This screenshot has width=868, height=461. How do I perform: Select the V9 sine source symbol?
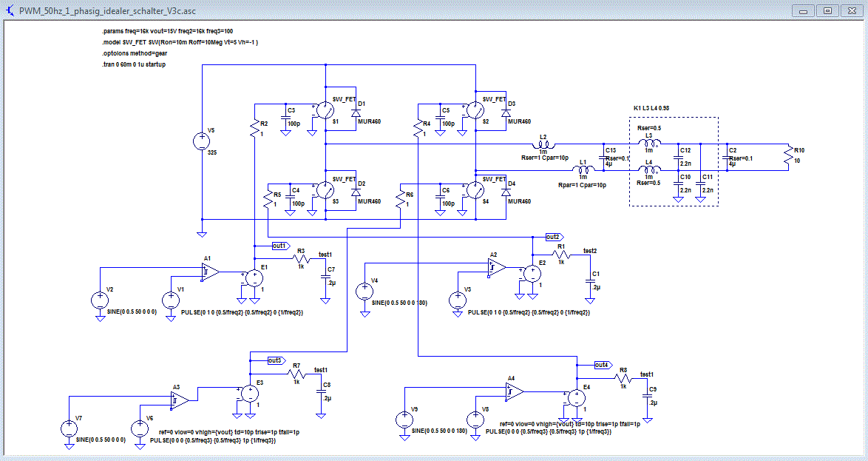point(404,420)
